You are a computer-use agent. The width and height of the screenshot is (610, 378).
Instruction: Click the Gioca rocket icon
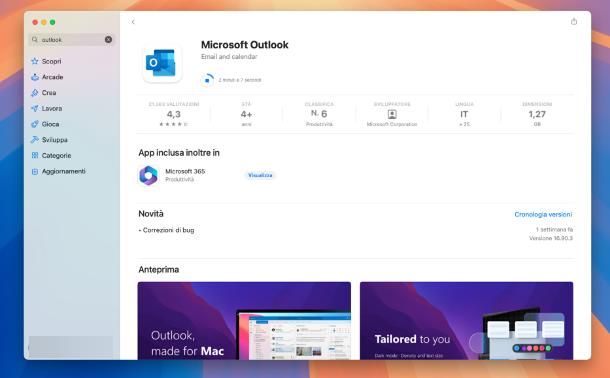click(x=35, y=124)
